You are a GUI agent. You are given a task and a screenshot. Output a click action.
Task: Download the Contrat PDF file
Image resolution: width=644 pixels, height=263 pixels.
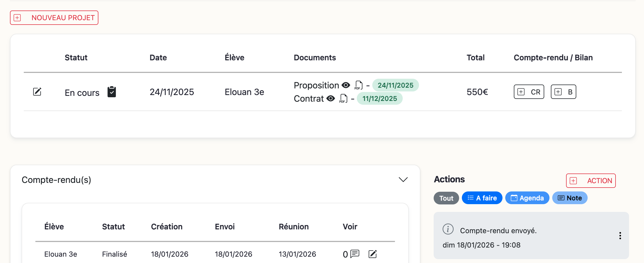coord(343,99)
